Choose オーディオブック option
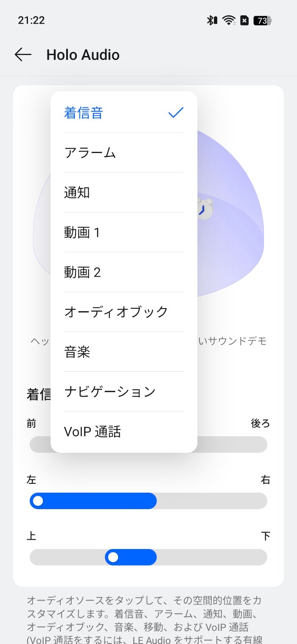 click(124, 312)
